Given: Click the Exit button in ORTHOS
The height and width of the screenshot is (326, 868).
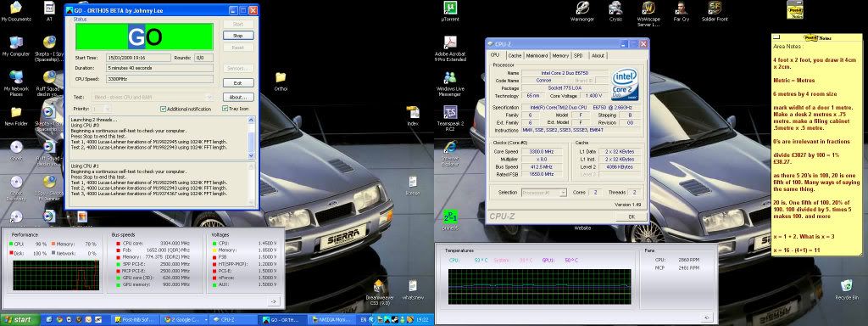Looking at the screenshot, I should [238, 82].
